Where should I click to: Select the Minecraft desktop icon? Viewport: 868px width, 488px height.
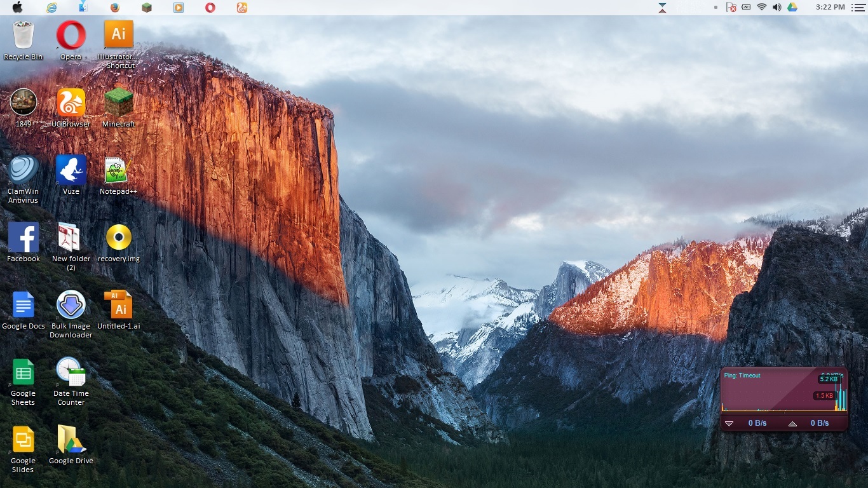pyautogui.click(x=119, y=108)
